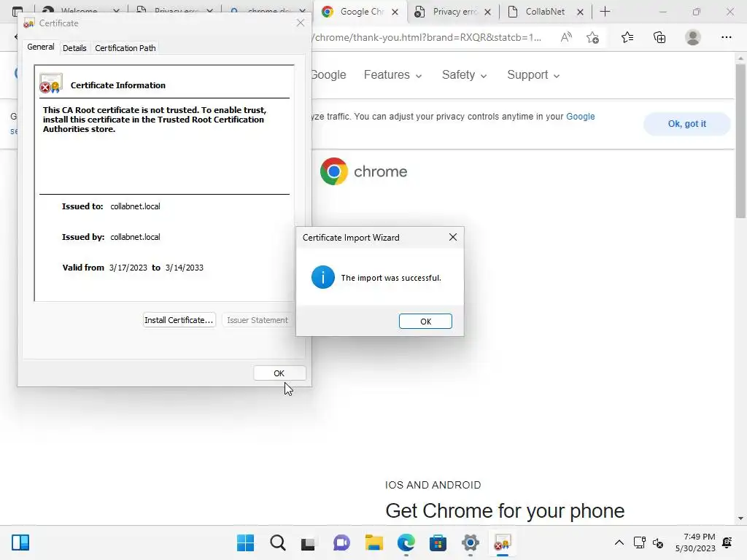Close the Certificate dialog window

coord(300,23)
